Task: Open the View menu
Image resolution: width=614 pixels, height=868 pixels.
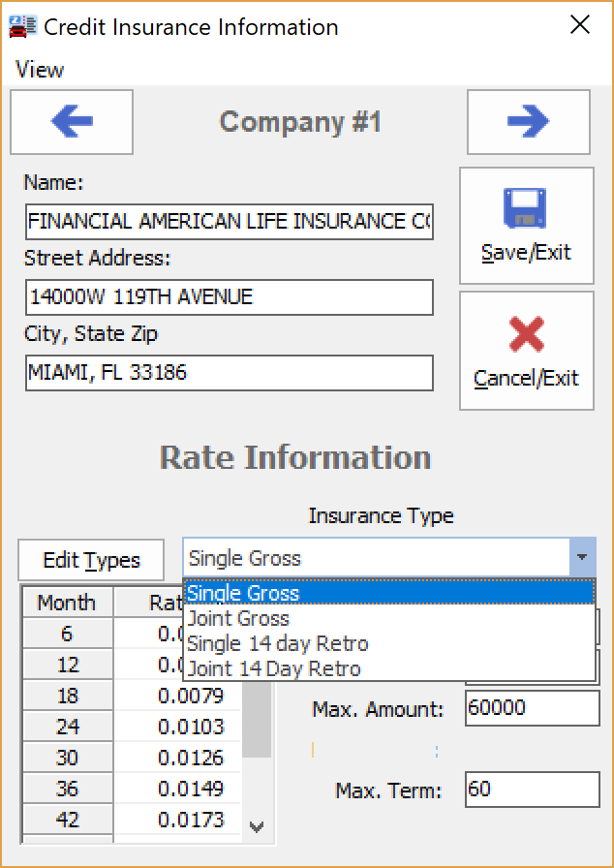Action: point(40,70)
